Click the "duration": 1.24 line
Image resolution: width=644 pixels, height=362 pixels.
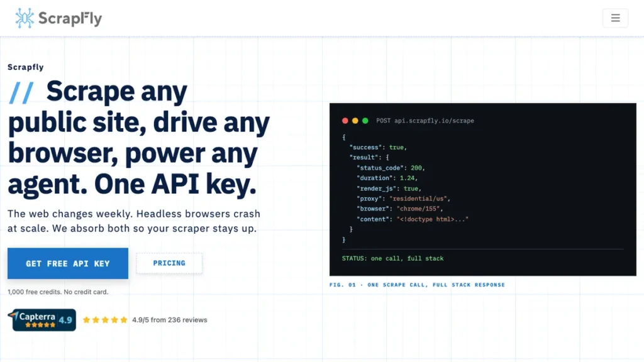pos(387,178)
